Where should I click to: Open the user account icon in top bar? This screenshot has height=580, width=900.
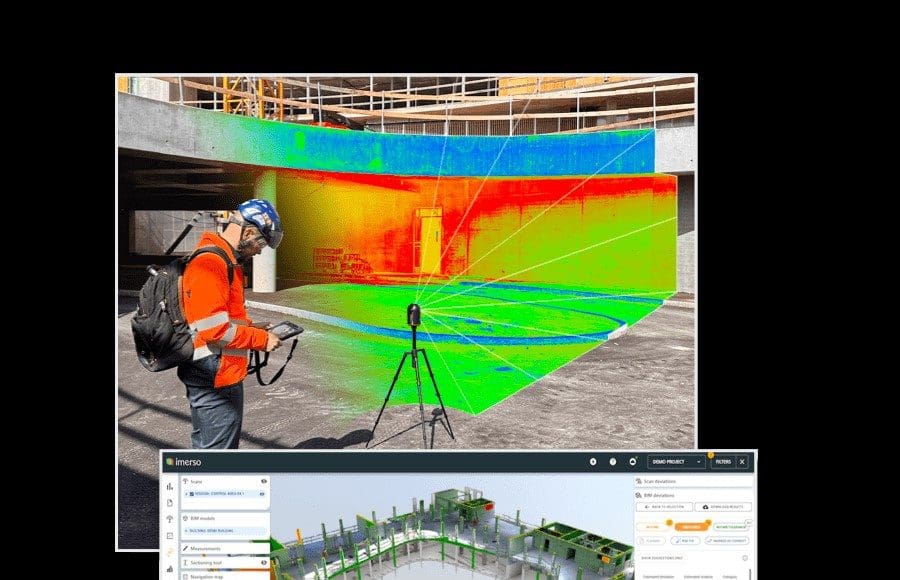(633, 462)
